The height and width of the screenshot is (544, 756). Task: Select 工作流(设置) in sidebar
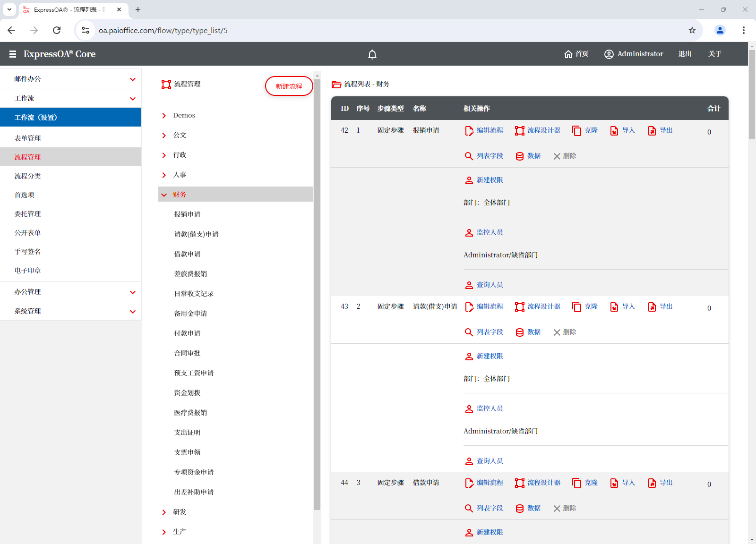[71, 117]
